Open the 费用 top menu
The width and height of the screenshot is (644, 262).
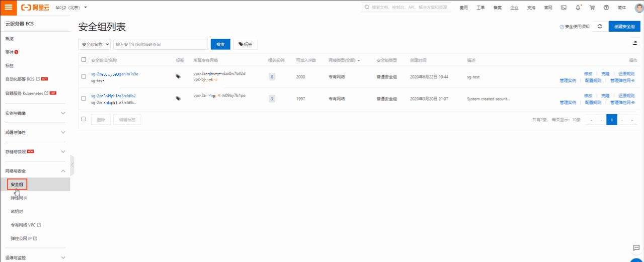(464, 8)
